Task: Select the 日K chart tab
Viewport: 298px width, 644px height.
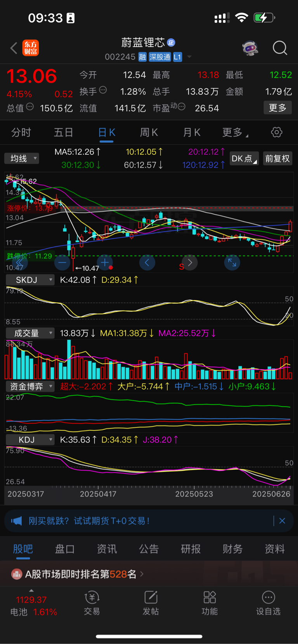Action: (x=106, y=133)
